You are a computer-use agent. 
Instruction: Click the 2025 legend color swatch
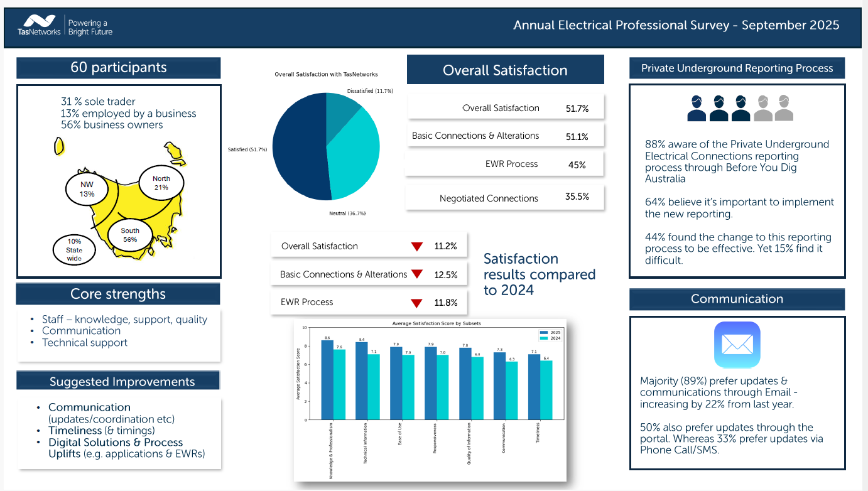544,332
